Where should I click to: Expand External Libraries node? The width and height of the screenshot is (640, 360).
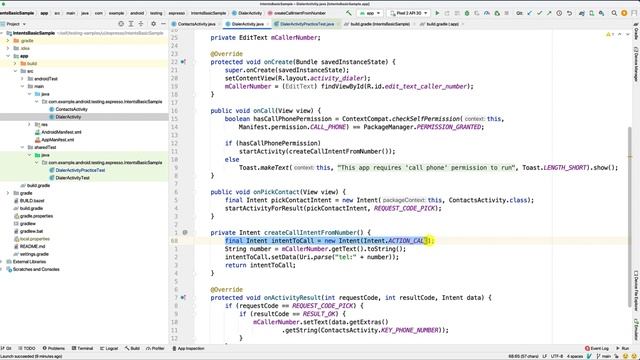coord(2,262)
